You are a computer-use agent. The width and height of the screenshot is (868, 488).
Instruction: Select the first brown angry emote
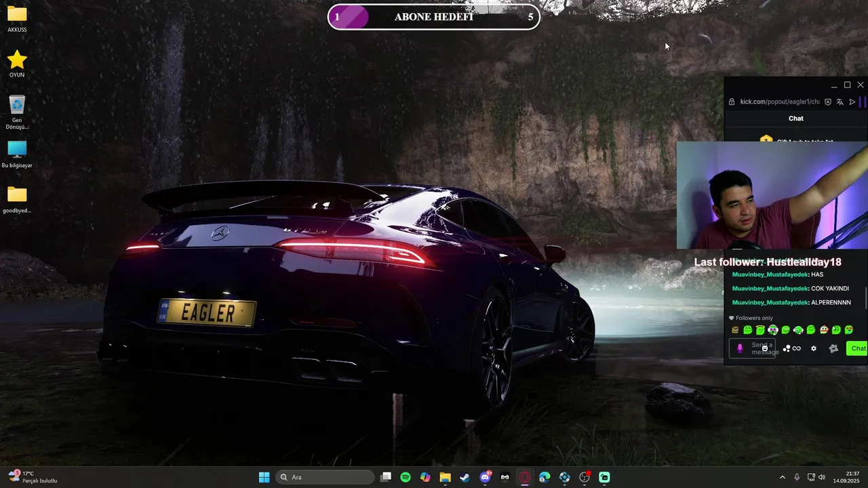click(735, 330)
